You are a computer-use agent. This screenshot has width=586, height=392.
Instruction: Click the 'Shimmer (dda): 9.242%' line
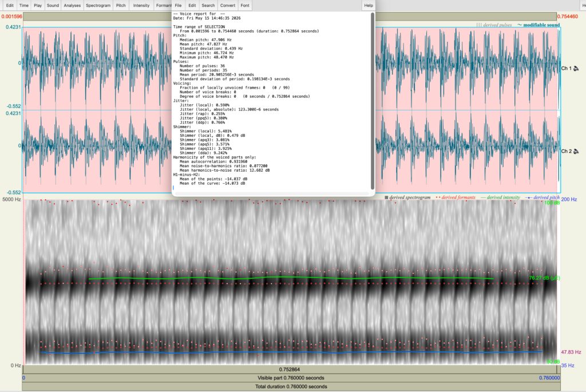click(203, 153)
